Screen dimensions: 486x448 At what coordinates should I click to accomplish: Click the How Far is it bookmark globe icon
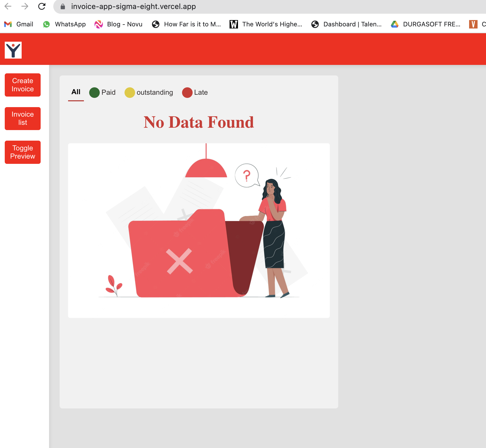coord(156,24)
